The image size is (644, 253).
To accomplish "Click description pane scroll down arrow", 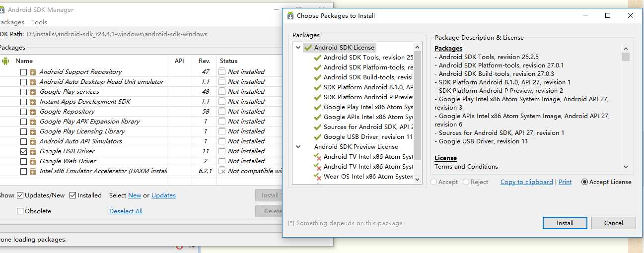I will (x=626, y=168).
